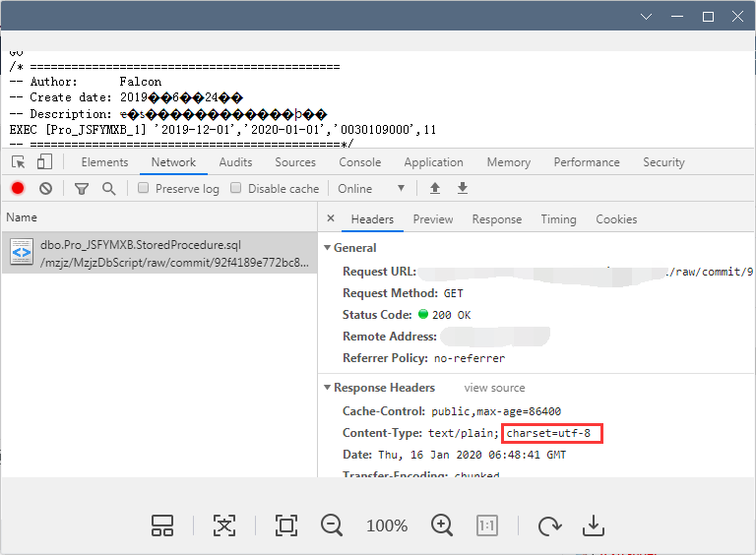Close the request details pane
Image resolution: width=756 pixels, height=555 pixels.
[331, 218]
